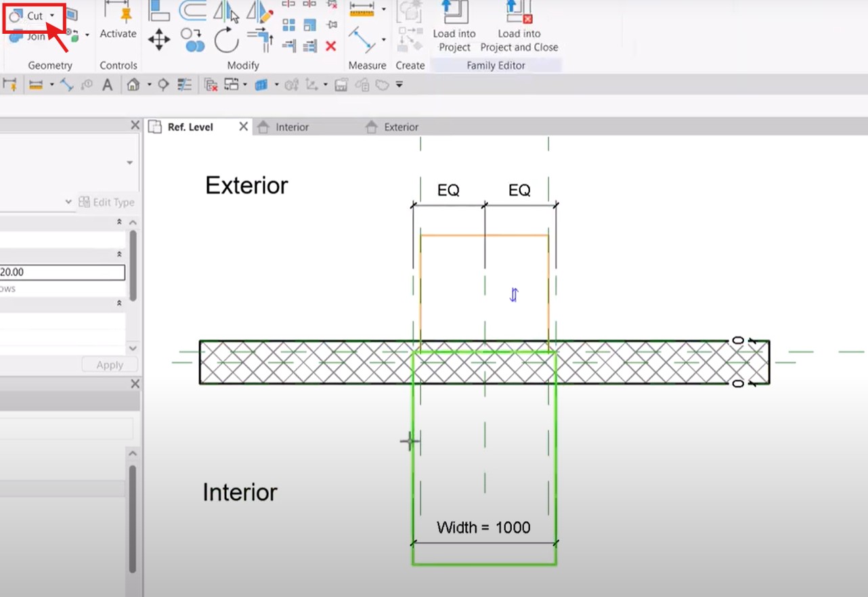Expand the type selector dropdown arrow

coord(129,162)
